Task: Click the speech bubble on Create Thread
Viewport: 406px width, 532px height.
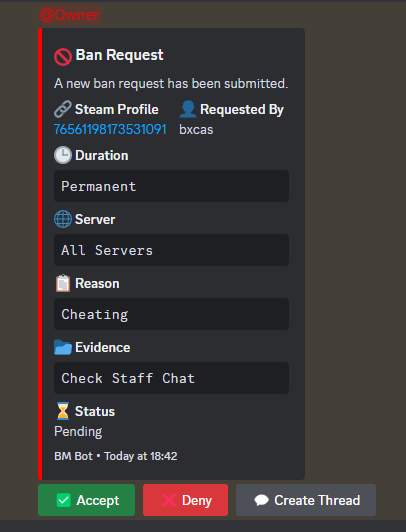Action: (x=262, y=500)
